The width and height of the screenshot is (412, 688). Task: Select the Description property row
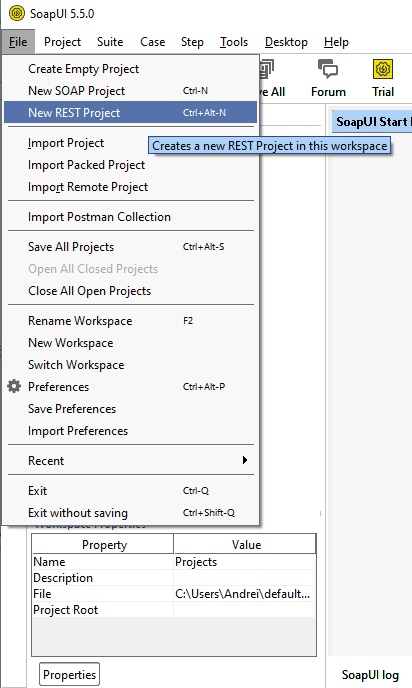(174, 578)
